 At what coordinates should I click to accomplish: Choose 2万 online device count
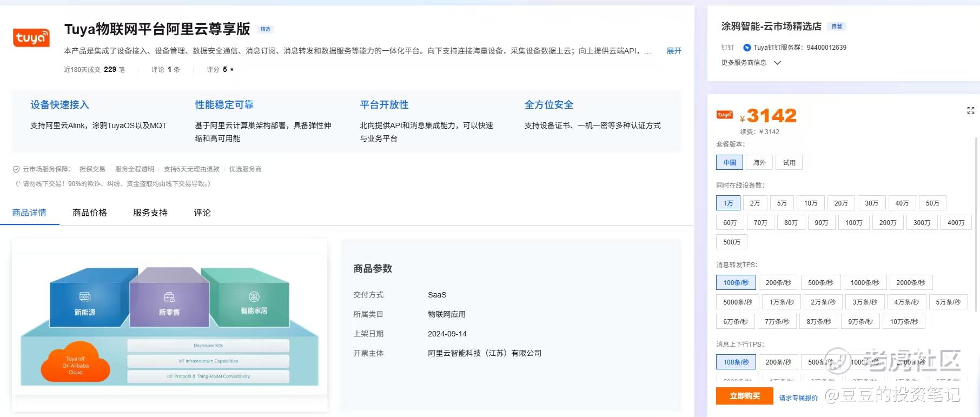coord(754,203)
